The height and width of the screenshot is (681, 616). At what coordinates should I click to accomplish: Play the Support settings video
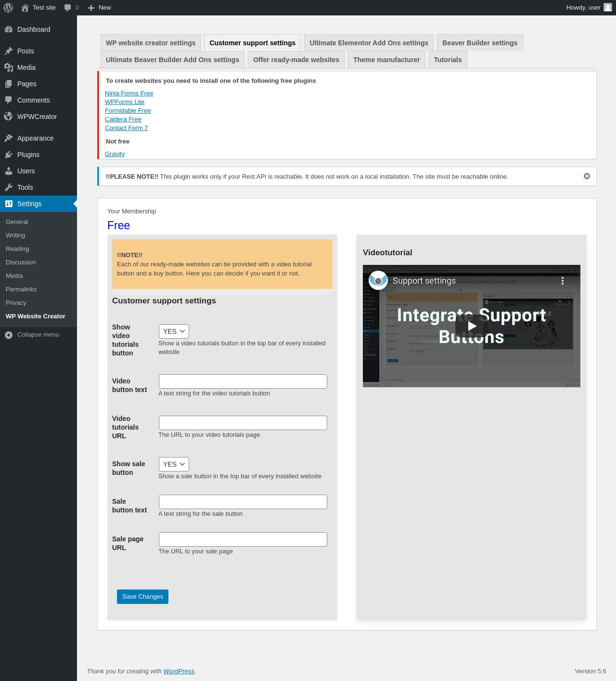pyautogui.click(x=472, y=326)
